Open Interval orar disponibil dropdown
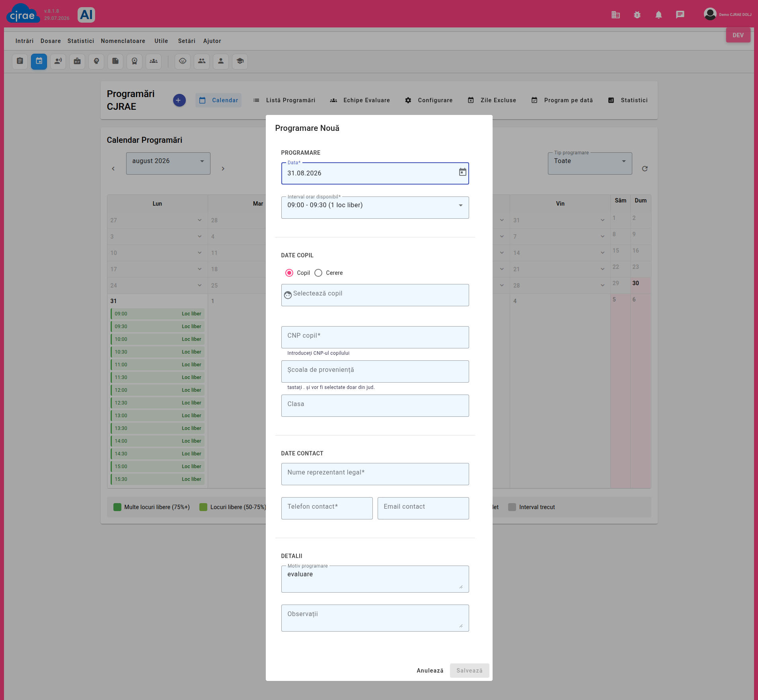The image size is (758, 700). [x=375, y=208]
